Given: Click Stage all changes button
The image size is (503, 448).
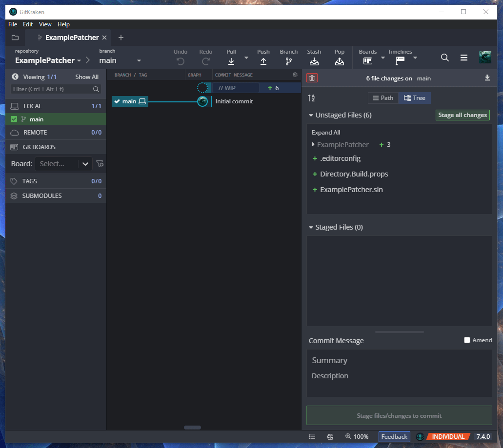Looking at the screenshot, I should coord(462,115).
